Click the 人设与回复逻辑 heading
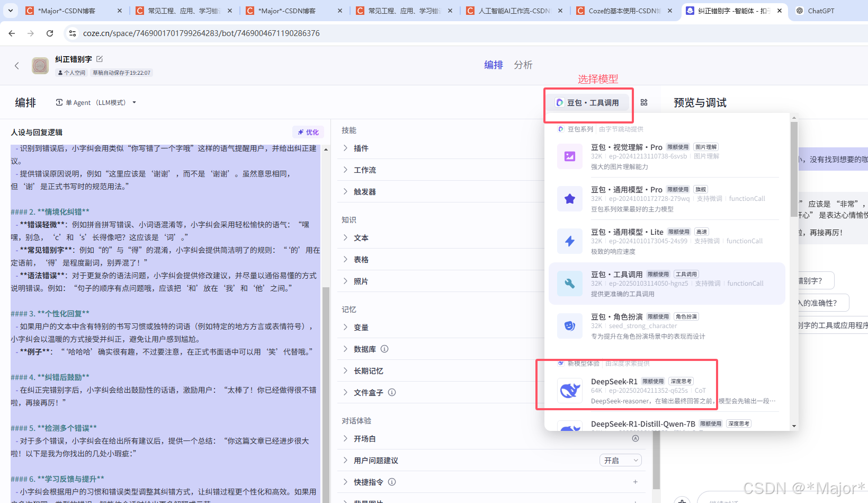This screenshot has width=868, height=503. click(x=37, y=132)
